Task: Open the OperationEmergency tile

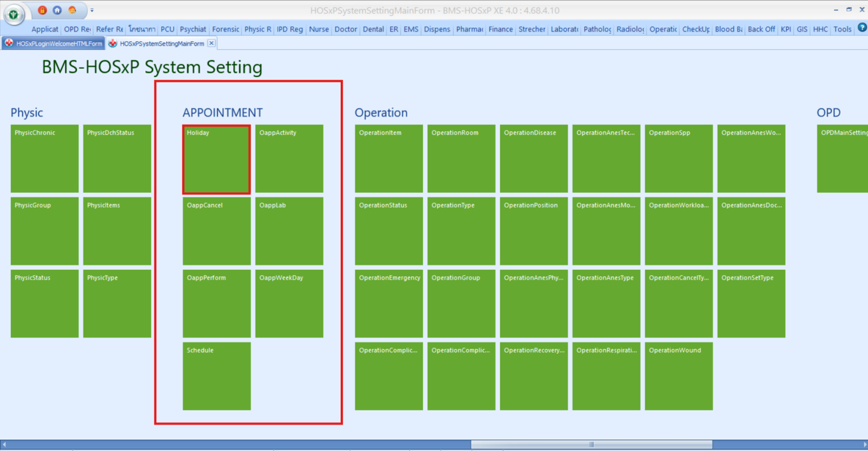Action: (389, 304)
